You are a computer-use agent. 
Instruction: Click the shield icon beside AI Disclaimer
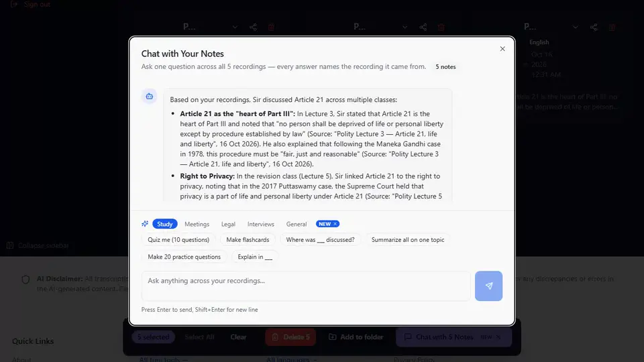(25, 280)
